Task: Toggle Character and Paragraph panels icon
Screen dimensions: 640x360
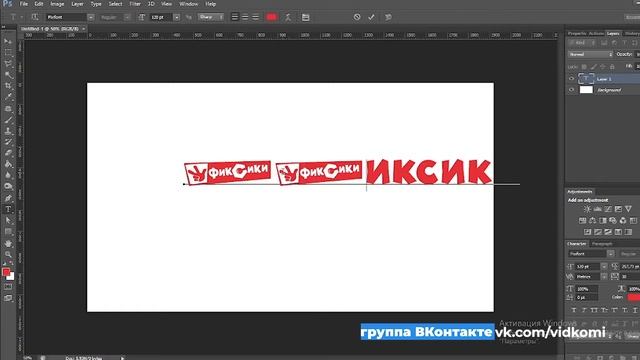Action: click(305, 17)
